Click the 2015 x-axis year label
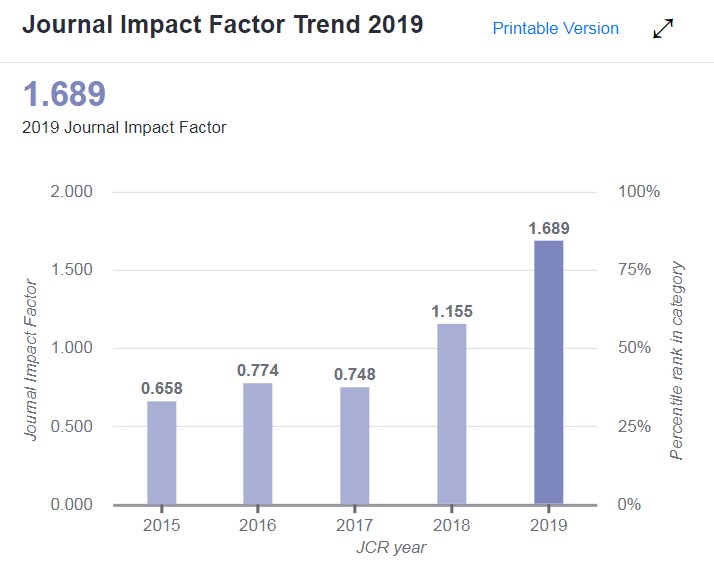The image size is (714, 565). [x=162, y=525]
